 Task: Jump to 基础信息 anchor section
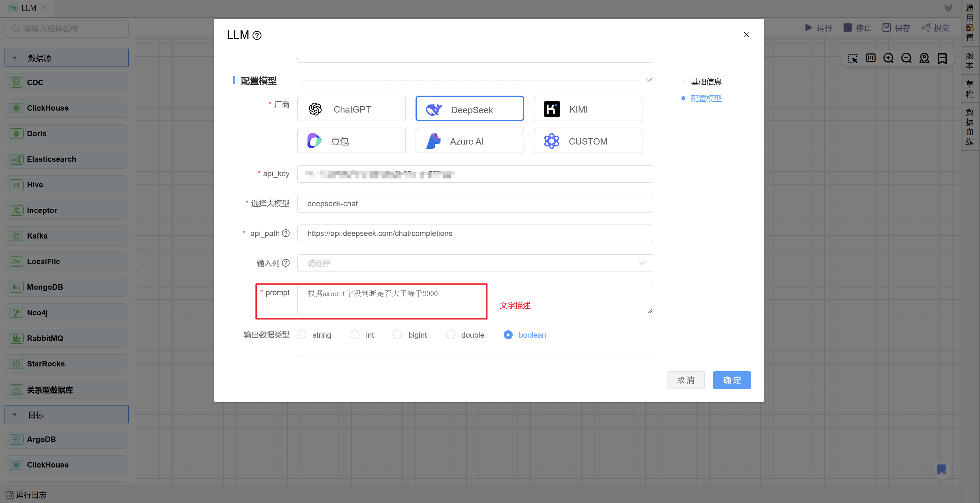coord(706,82)
